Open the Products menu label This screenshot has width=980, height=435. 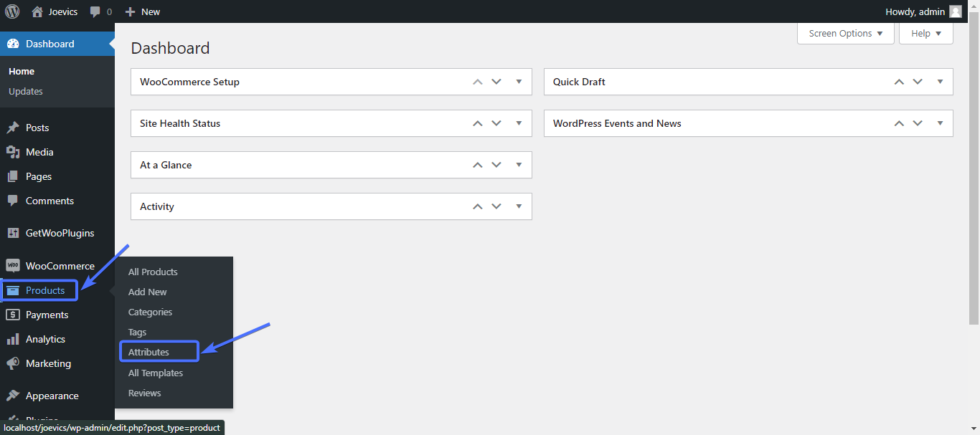[x=45, y=290]
